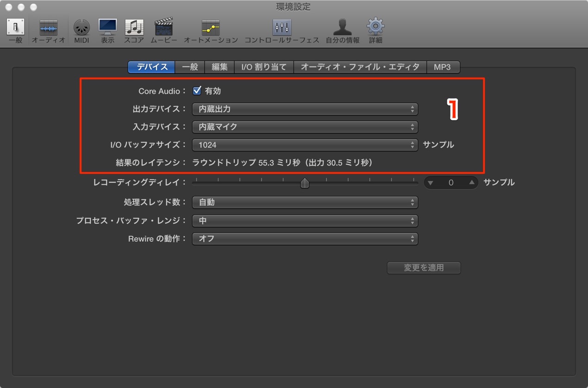588x388 pixels.
Task: Increase recording delay with up arrow
Action: point(471,183)
